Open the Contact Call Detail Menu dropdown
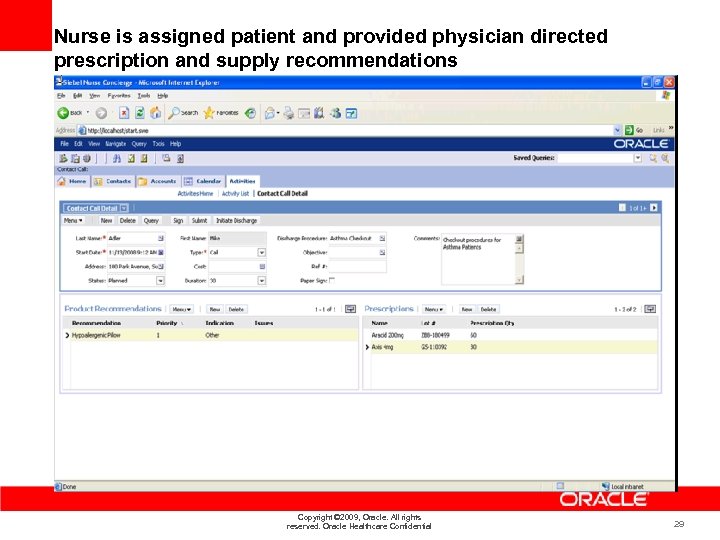 click(x=73, y=220)
